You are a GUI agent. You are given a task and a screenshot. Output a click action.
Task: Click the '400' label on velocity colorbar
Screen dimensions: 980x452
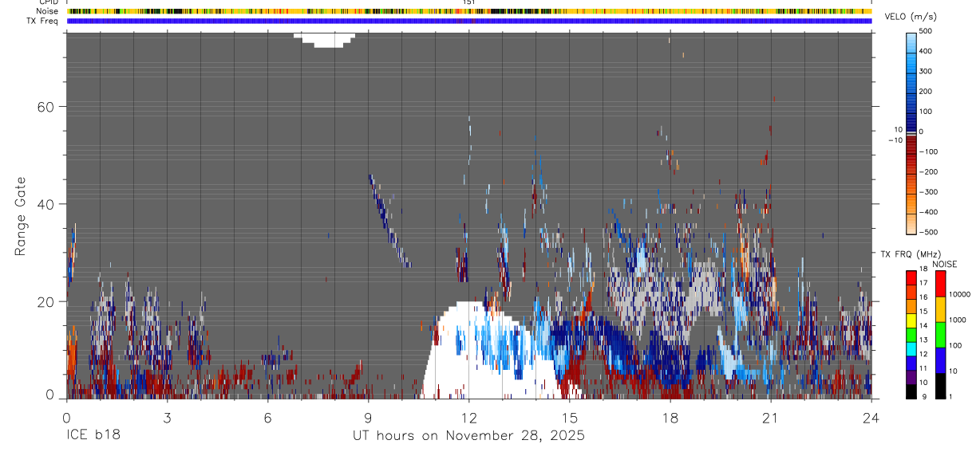point(926,51)
